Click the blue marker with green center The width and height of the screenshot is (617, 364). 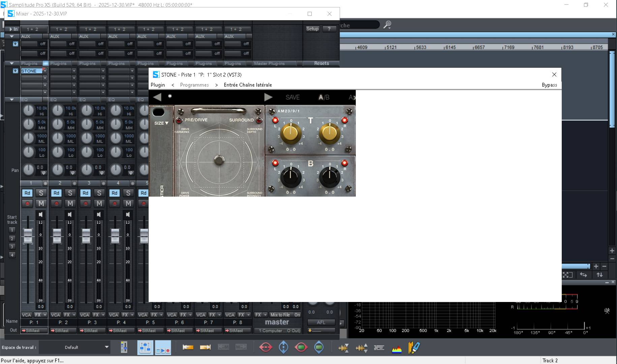point(319,347)
